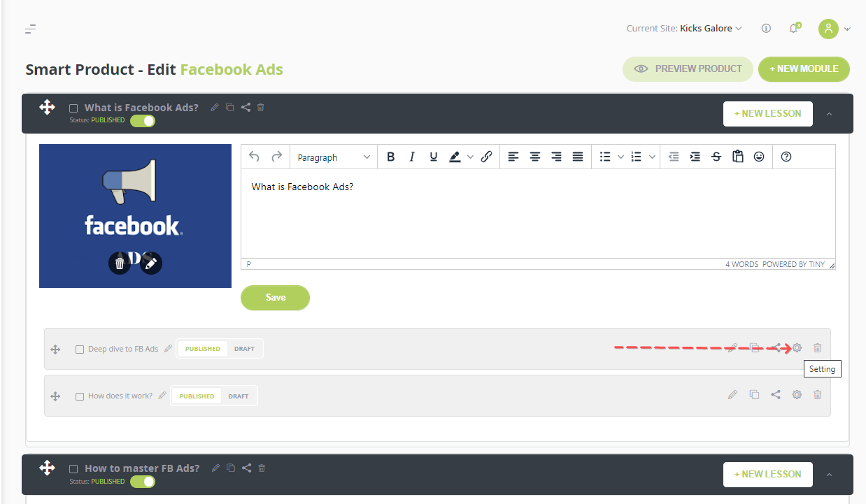Expand the Current Site Kicks Galore dropdown

[684, 29]
